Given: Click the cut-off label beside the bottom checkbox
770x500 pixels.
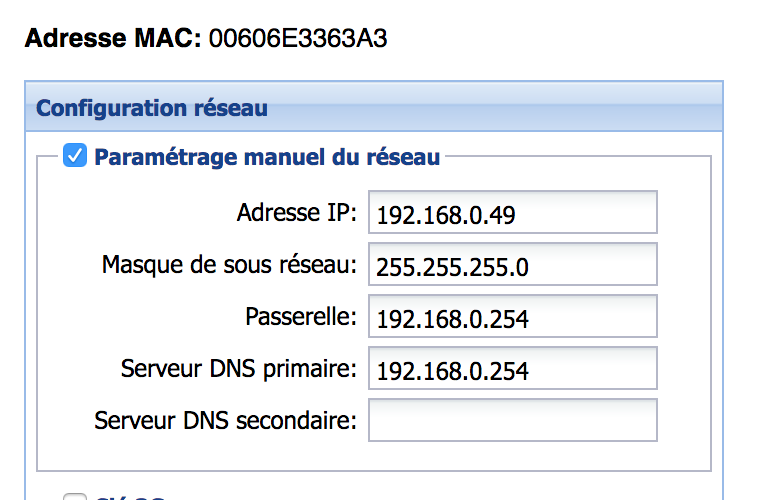Looking at the screenshot, I should tap(130, 497).
